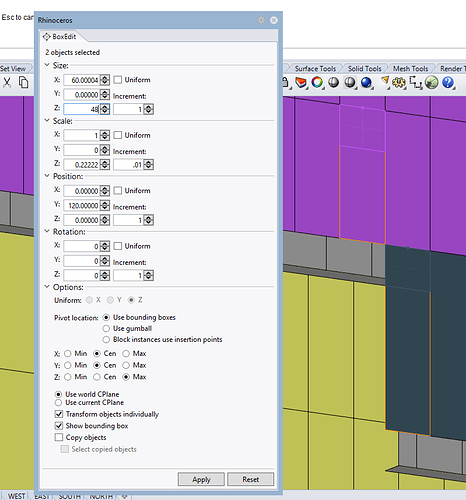Check the Copy objects option
This screenshot has width=466, height=500.
pyautogui.click(x=59, y=437)
